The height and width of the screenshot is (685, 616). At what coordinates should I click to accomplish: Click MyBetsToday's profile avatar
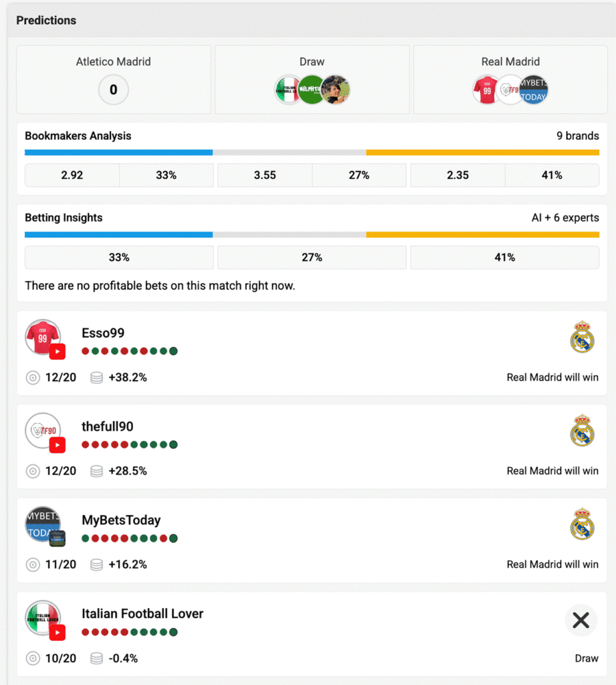click(x=43, y=524)
